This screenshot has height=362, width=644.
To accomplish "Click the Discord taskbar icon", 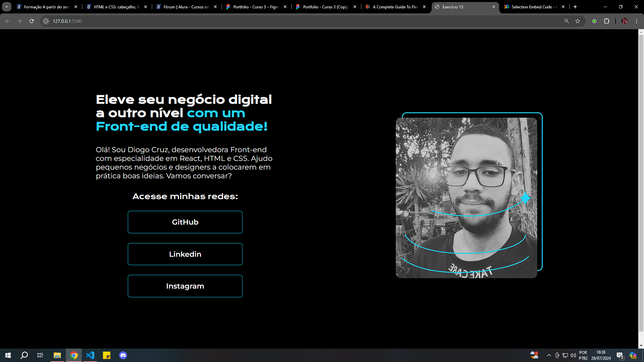I will (123, 355).
